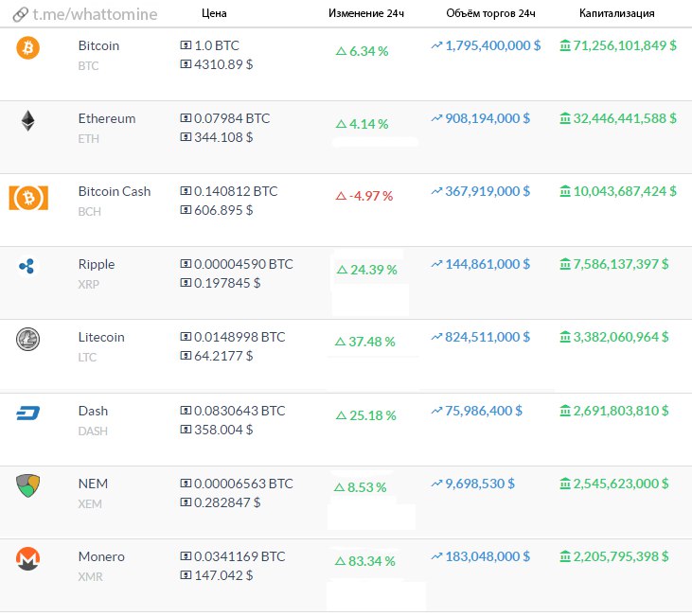Image resolution: width=692 pixels, height=616 pixels.
Task: Click the Monero orange logo
Action: point(27,558)
